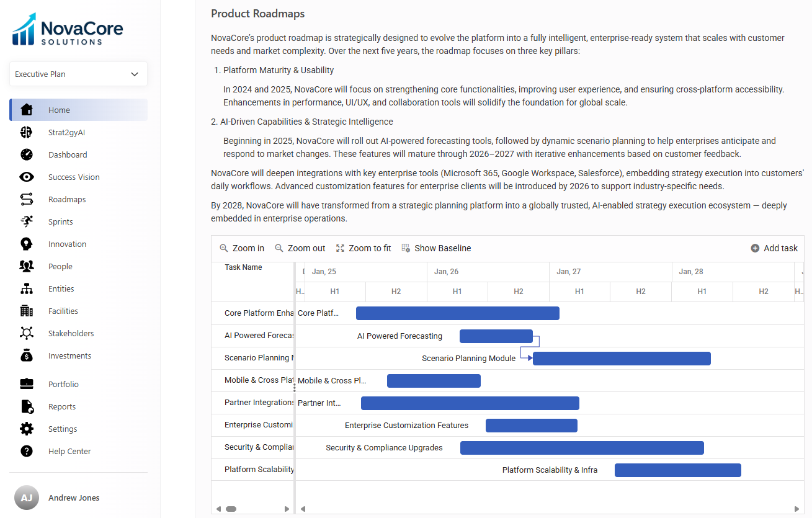
Task: Open the Executive Plan dropdown
Action: point(78,74)
